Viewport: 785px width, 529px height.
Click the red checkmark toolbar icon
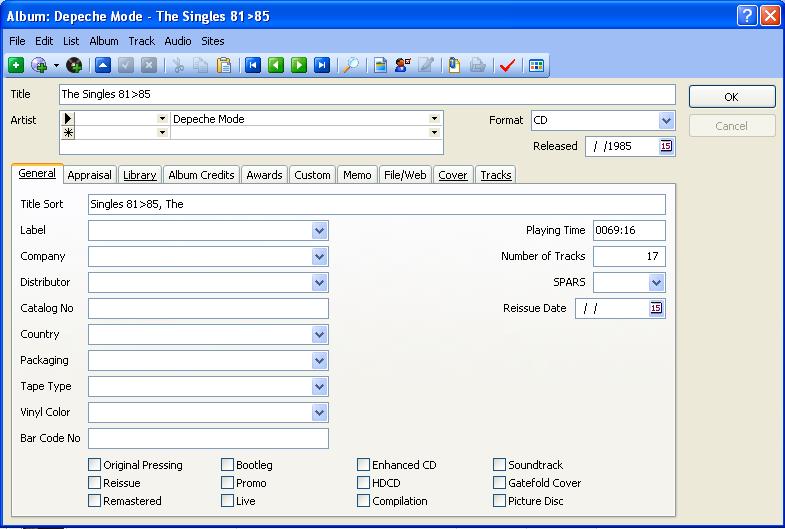(x=507, y=65)
